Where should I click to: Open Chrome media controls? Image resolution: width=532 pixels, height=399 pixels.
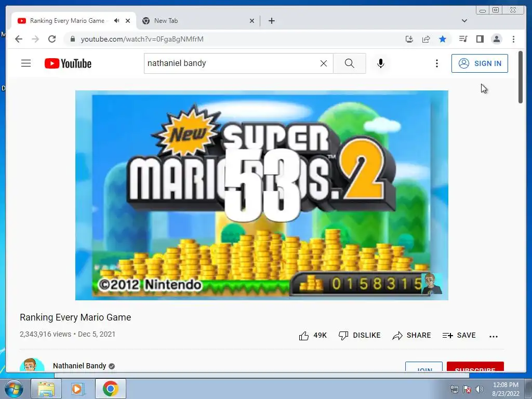click(x=463, y=39)
